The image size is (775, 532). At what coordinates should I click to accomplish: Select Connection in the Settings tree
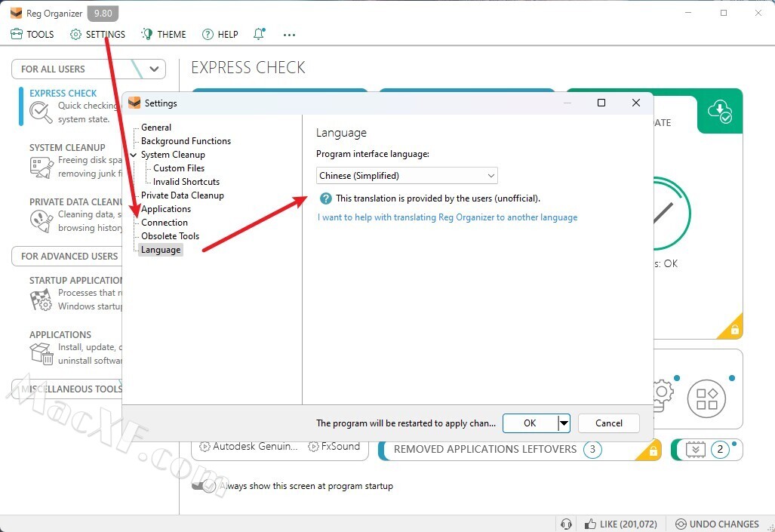(165, 223)
